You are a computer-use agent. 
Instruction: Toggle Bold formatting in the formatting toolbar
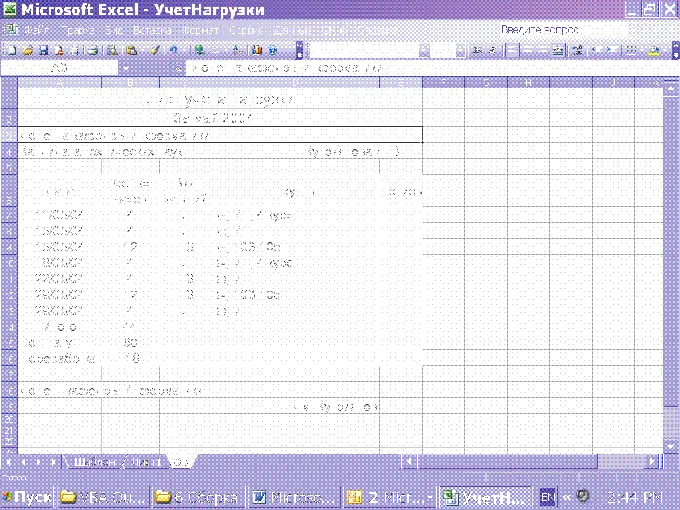[x=477, y=51]
